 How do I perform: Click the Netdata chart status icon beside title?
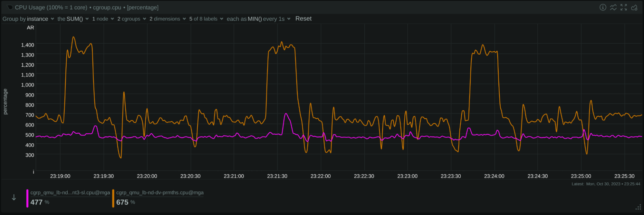(x=10, y=7)
